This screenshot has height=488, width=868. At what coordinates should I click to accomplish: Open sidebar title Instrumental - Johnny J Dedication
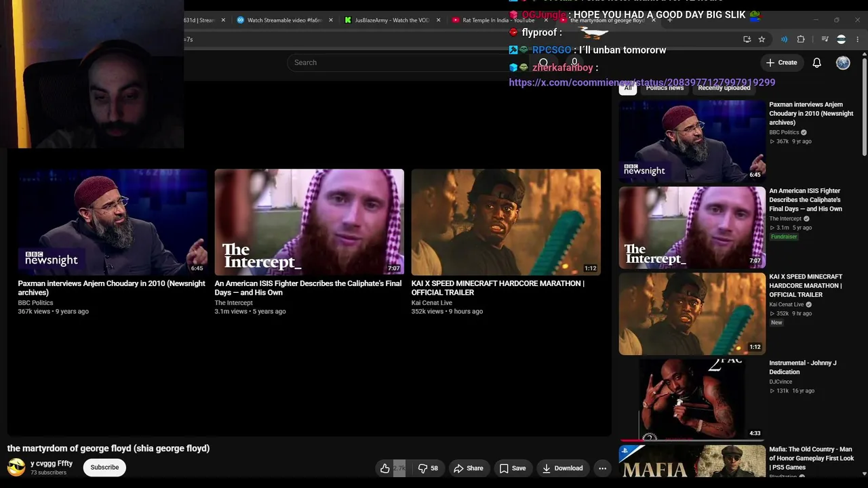pyautogui.click(x=803, y=367)
